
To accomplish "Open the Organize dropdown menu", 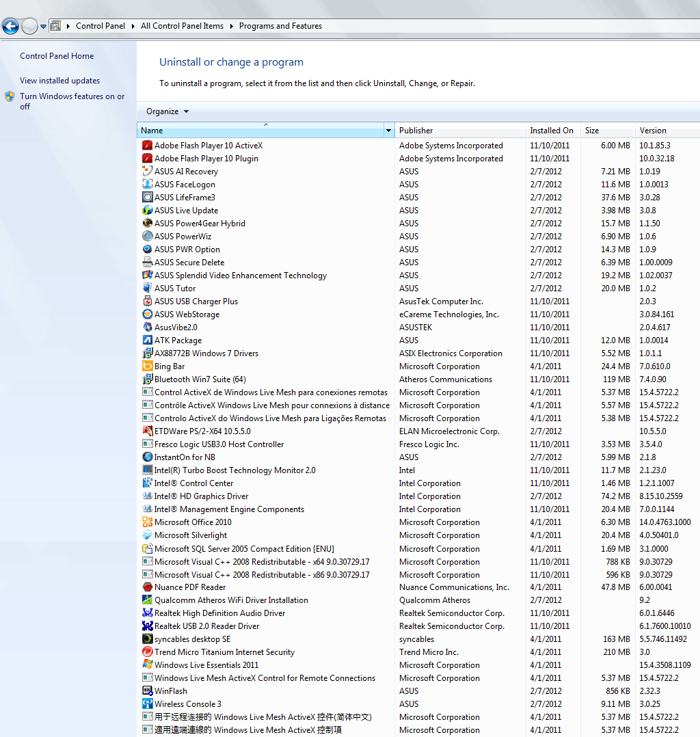I will (167, 111).
